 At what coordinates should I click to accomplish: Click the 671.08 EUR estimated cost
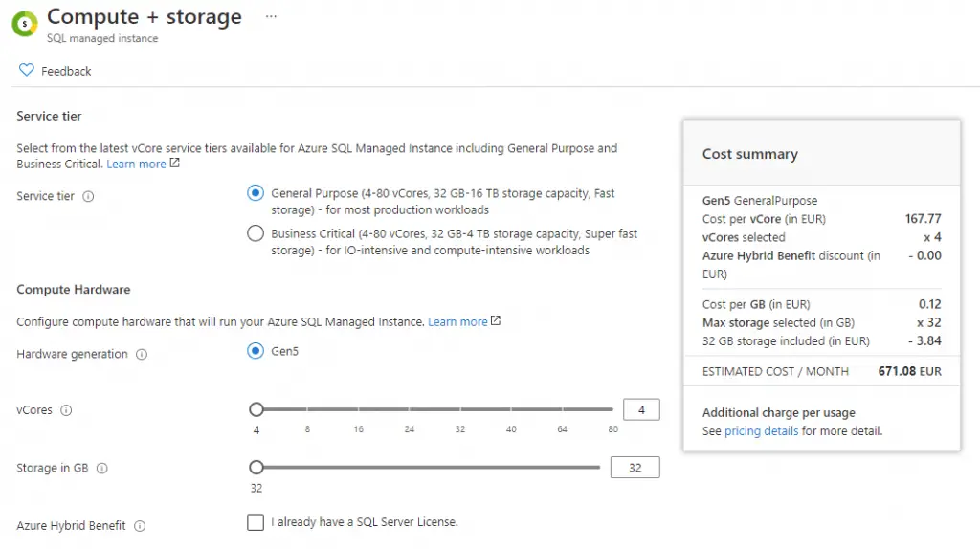point(909,371)
